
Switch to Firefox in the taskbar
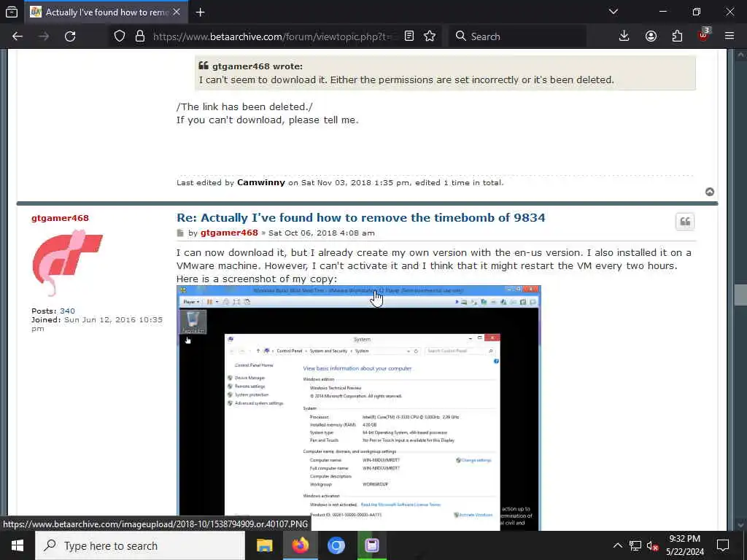300,545
